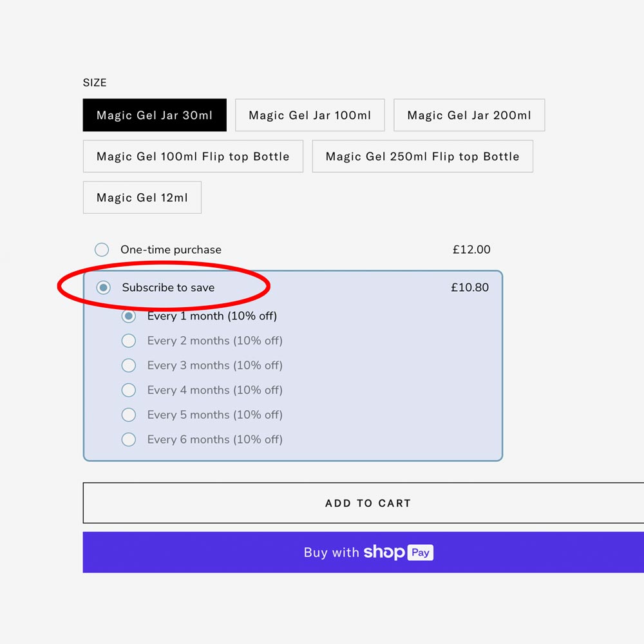
Task: Pick Magic Gel Jar 200ml size
Action: (x=469, y=115)
